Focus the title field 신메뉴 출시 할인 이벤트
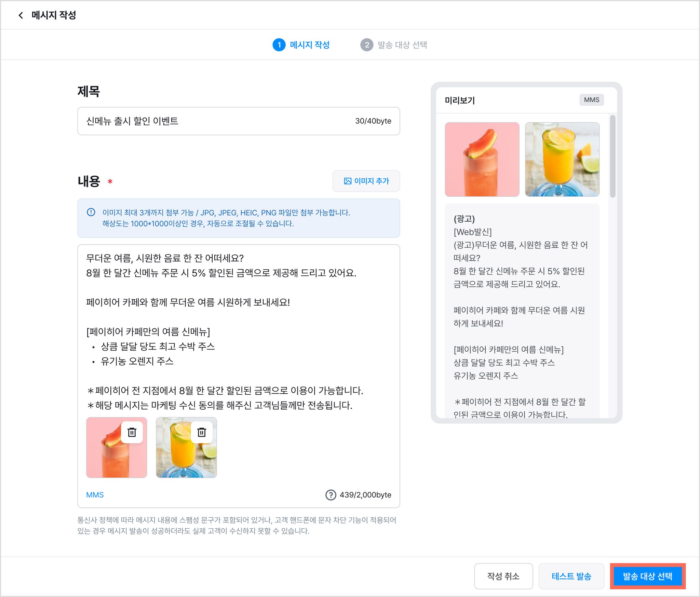This screenshot has height=597, width=700. tap(239, 121)
